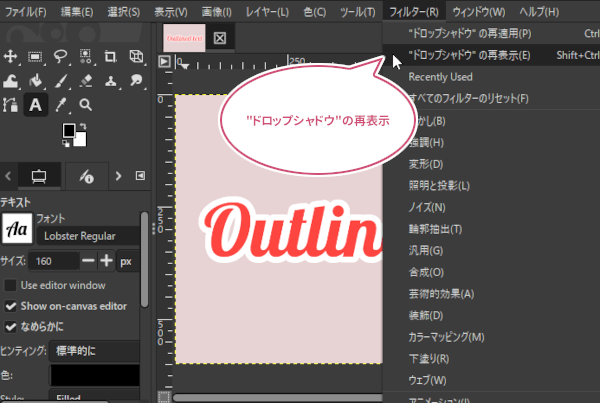Pick the Free Select lasso tool
The height and width of the screenshot is (403, 600).
point(61,57)
